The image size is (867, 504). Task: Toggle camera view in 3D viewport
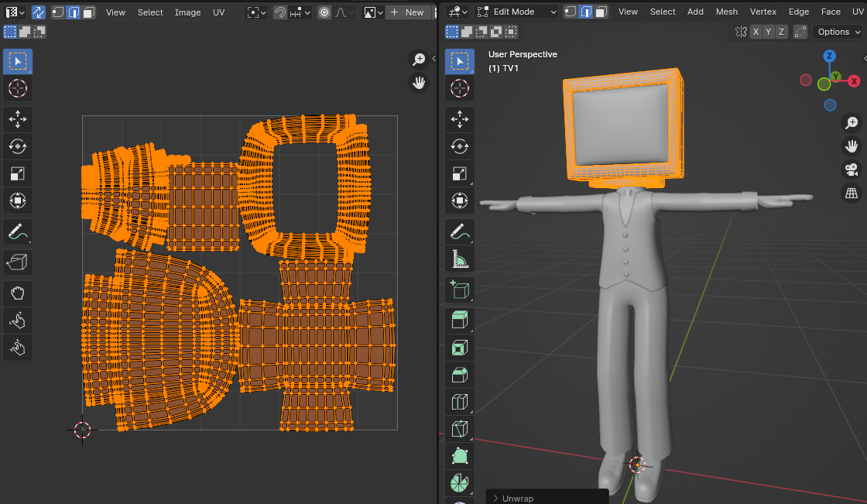click(852, 170)
